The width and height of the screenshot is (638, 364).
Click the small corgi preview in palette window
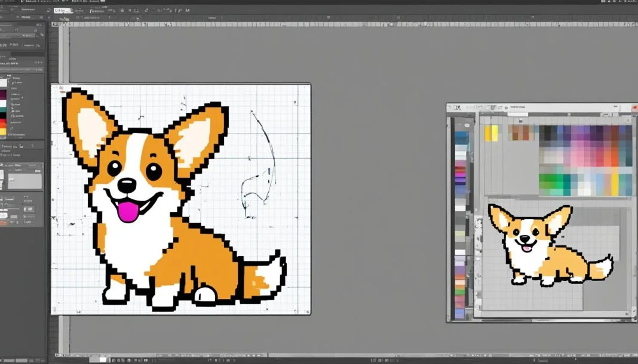[x=551, y=245]
